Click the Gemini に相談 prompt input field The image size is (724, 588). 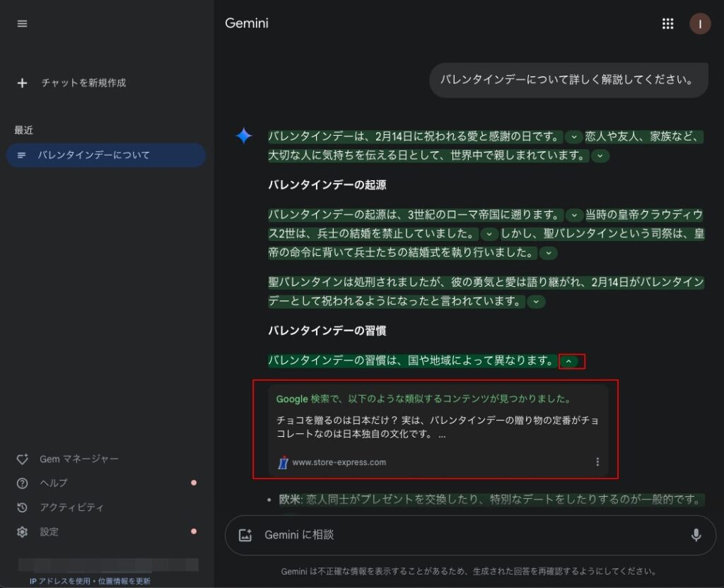470,535
